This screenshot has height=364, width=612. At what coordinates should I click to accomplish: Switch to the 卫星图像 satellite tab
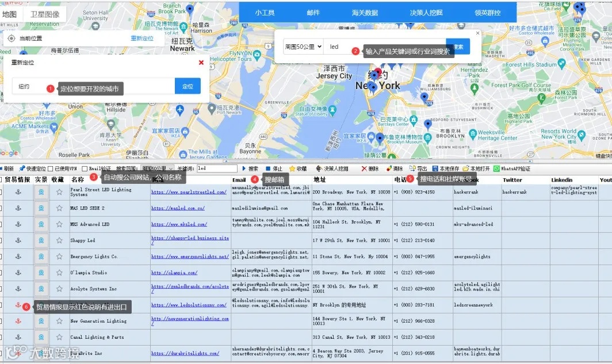pos(45,14)
